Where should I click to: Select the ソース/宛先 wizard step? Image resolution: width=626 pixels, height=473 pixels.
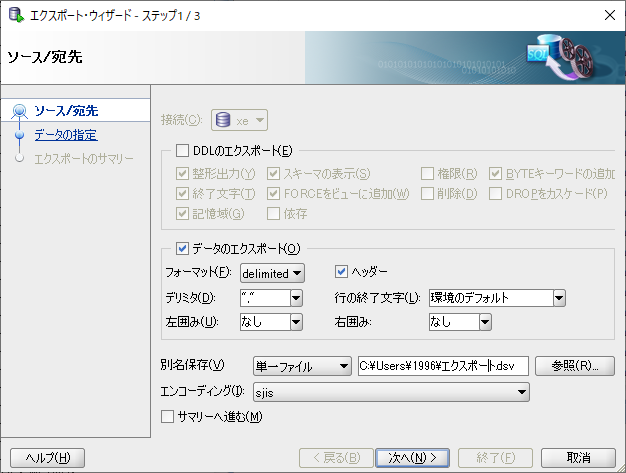coord(66,111)
